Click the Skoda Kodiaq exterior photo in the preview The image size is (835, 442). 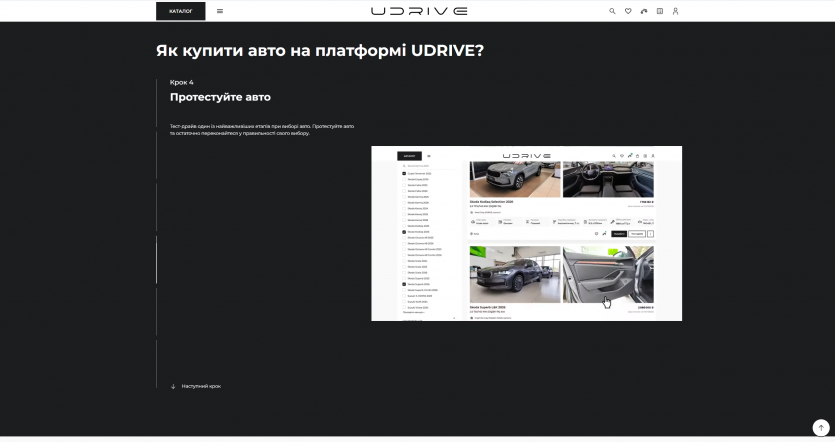(x=514, y=179)
